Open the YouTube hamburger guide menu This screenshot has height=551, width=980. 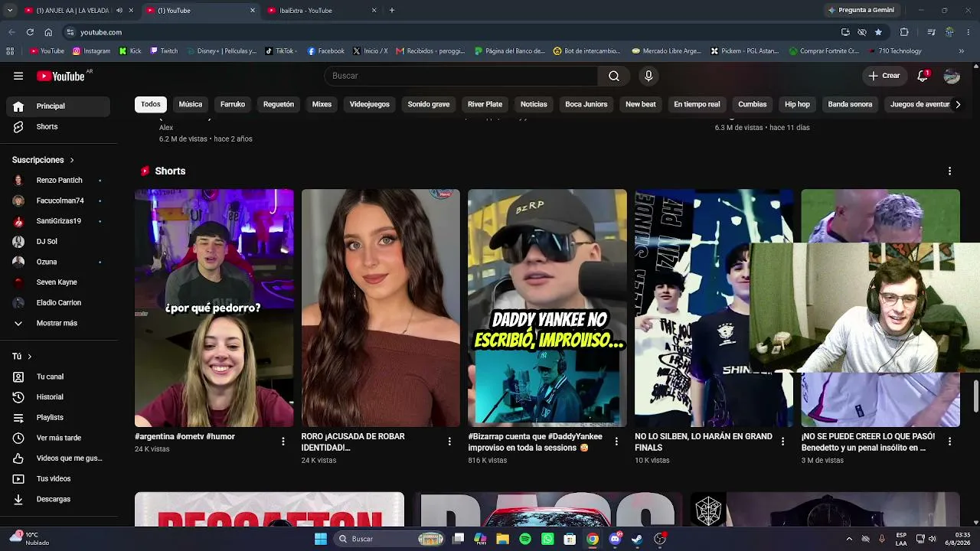[x=18, y=76]
